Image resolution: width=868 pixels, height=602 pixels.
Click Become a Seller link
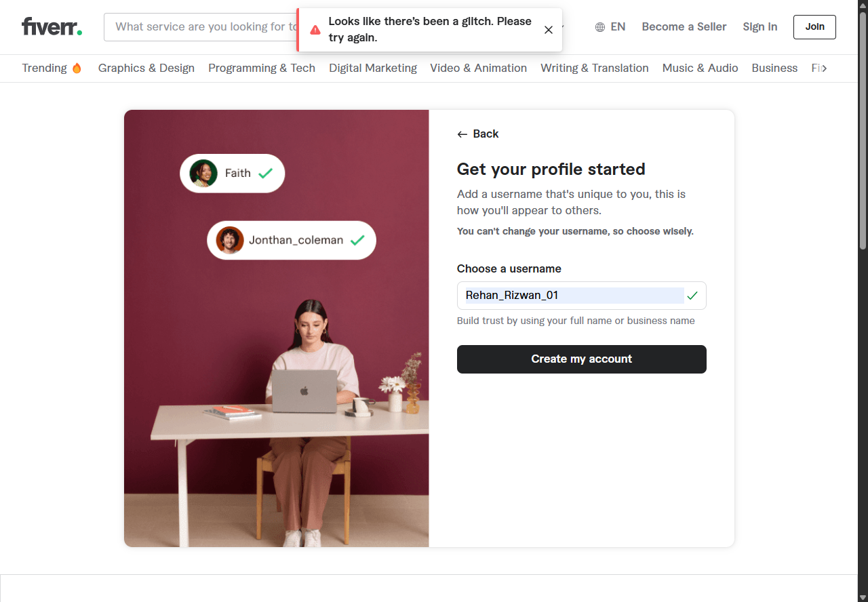pyautogui.click(x=684, y=27)
